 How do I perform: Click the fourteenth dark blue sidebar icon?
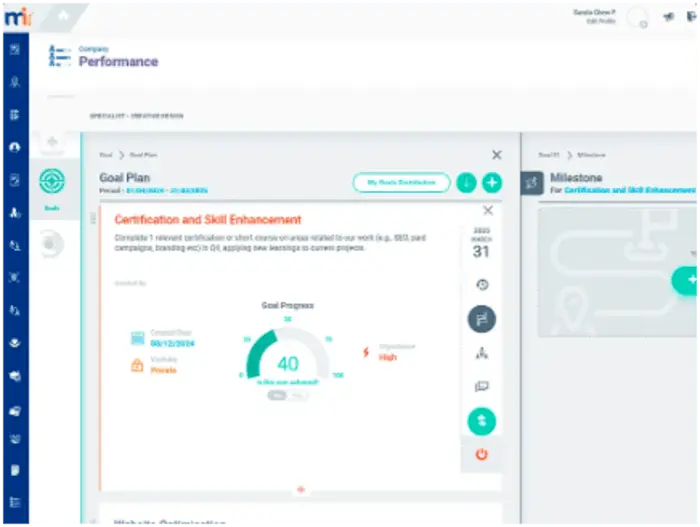15,470
